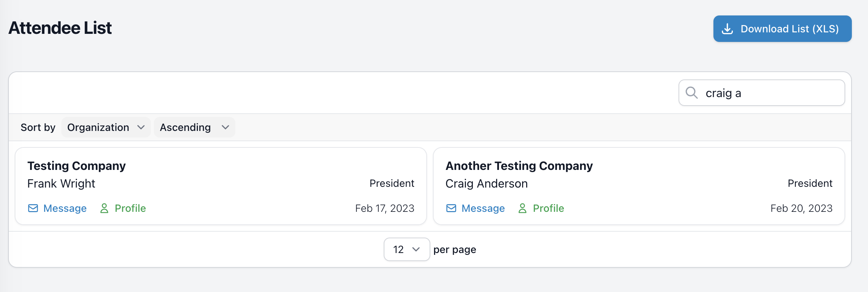Screen dimensions: 868x292
Task: Click the download arrow icon
Action: pyautogui.click(x=727, y=29)
